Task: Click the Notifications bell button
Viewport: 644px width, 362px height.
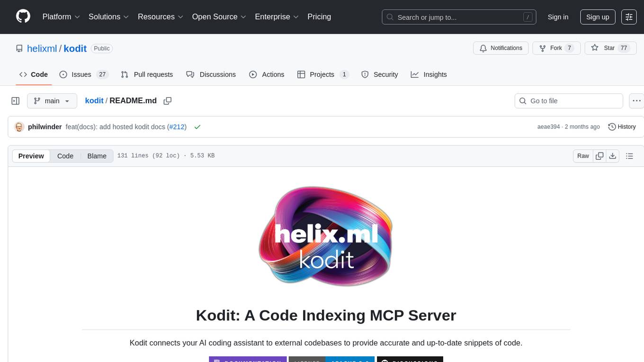Action: [501, 48]
